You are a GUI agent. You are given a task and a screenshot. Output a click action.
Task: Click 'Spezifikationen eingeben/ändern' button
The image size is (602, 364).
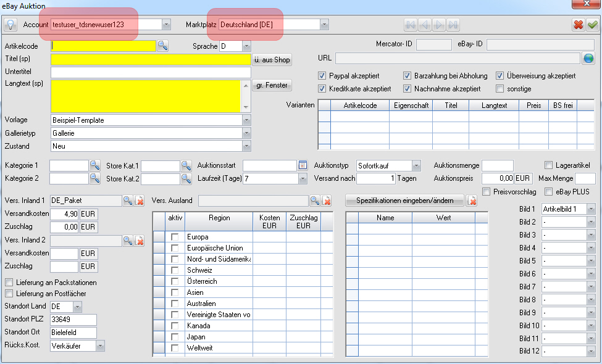[x=404, y=201]
